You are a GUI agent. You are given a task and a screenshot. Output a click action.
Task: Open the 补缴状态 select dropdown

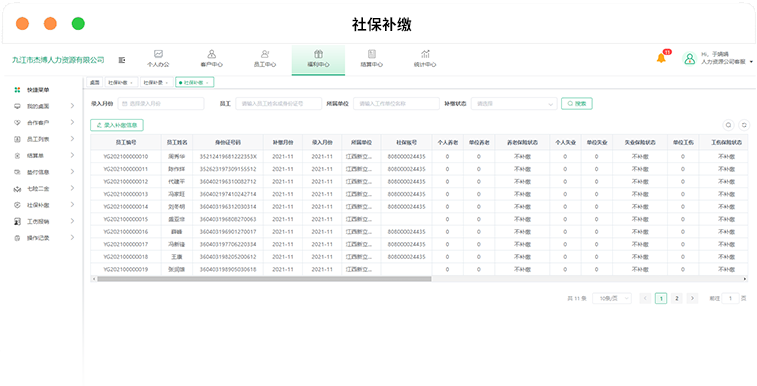click(x=514, y=104)
